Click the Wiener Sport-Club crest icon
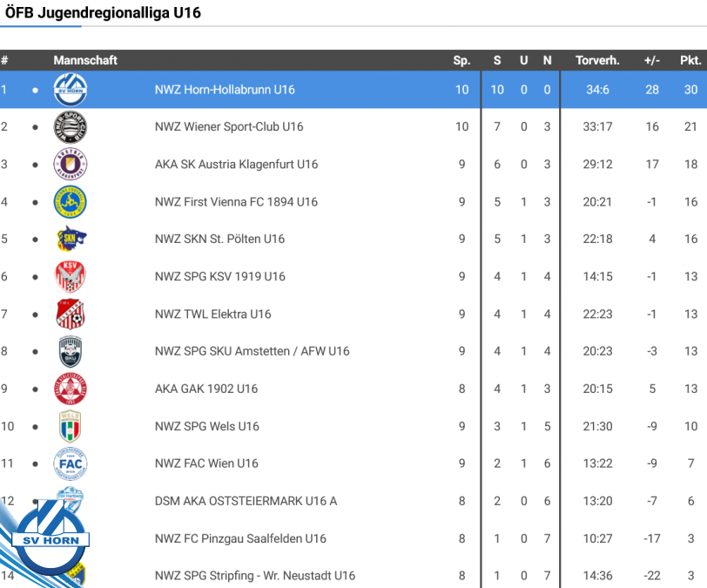Screen dimensions: 707x588 pos(70,127)
